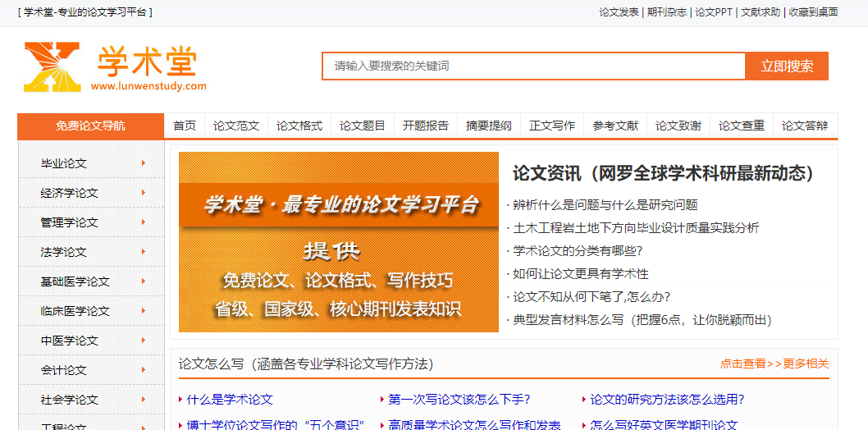
Task: Focus the keyword search input field
Action: [533, 66]
